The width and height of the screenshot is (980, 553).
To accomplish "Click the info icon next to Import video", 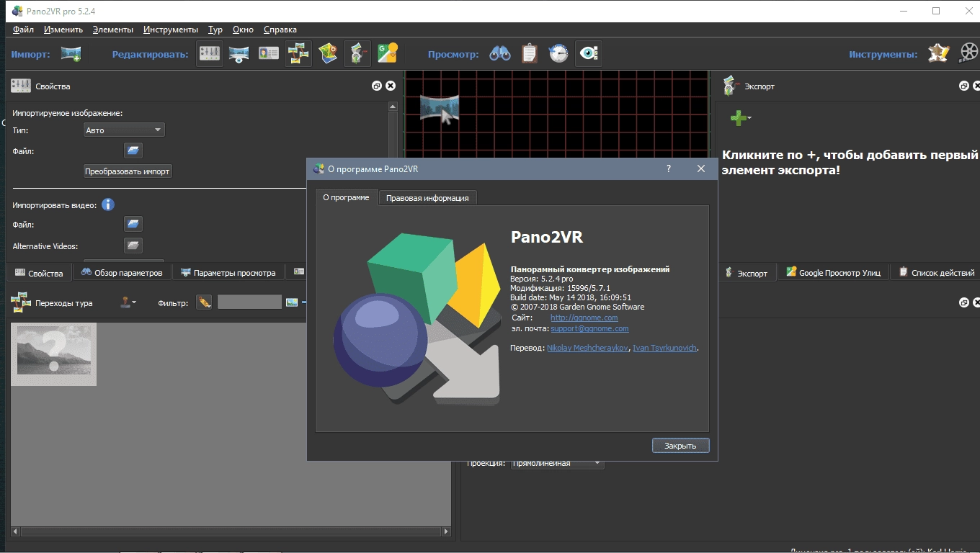I will coord(108,204).
